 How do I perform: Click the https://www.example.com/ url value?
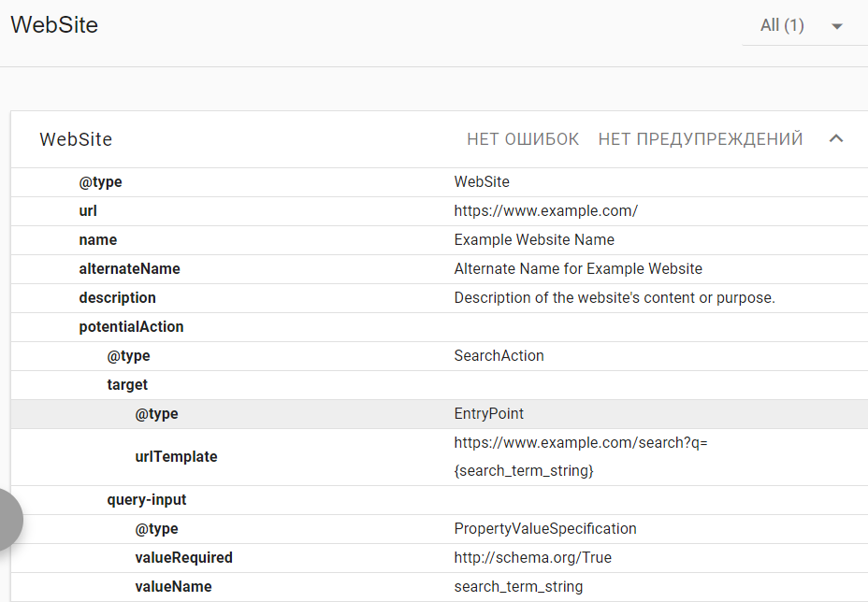[x=545, y=211]
